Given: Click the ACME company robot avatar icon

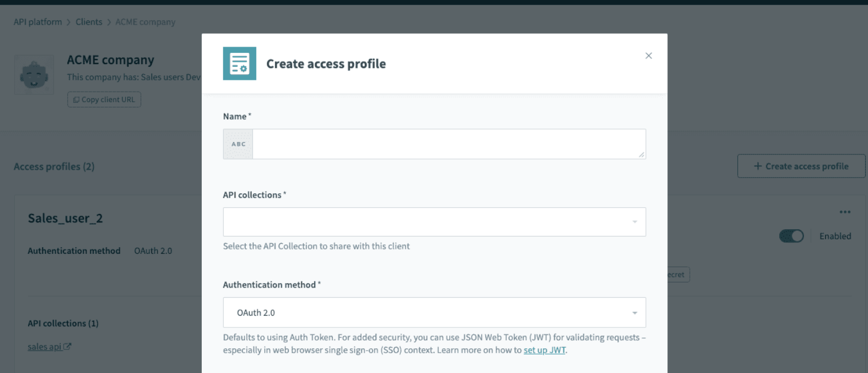Looking at the screenshot, I should click(x=34, y=75).
